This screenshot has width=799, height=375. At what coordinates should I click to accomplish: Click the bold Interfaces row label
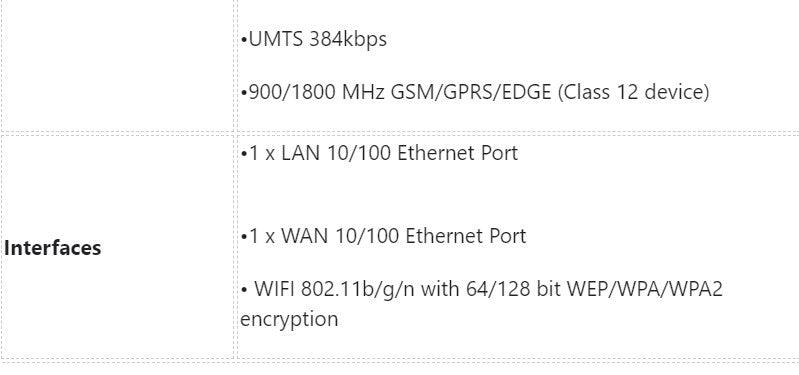[52, 248]
